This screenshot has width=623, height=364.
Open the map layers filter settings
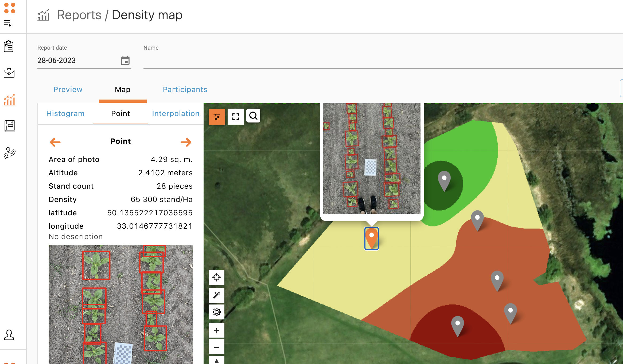point(217,117)
